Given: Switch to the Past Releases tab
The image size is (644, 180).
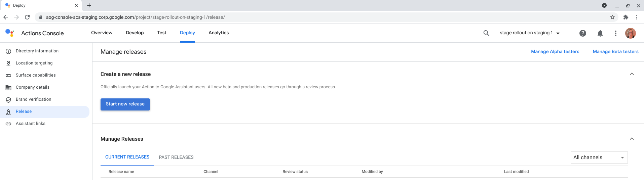Looking at the screenshot, I should pos(176,157).
